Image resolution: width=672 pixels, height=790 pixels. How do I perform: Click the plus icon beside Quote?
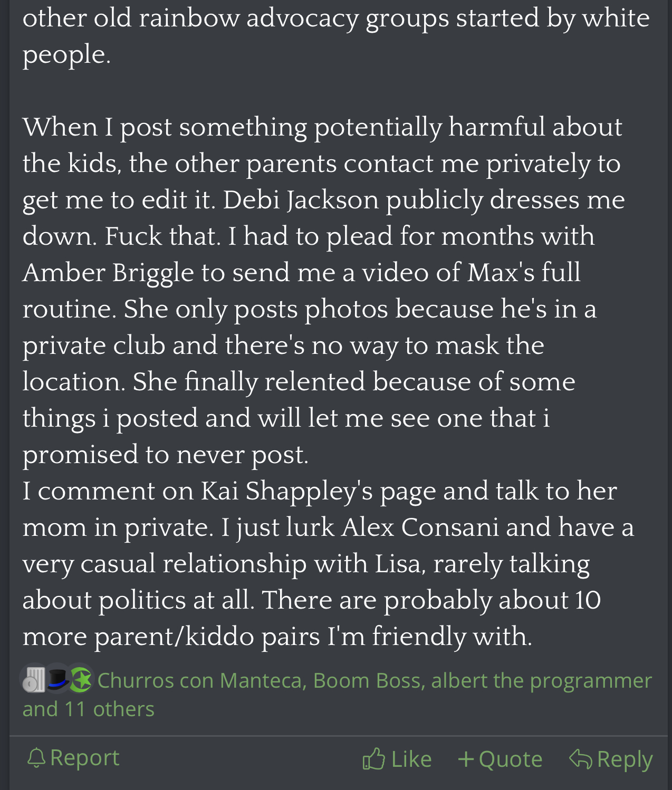click(466, 759)
